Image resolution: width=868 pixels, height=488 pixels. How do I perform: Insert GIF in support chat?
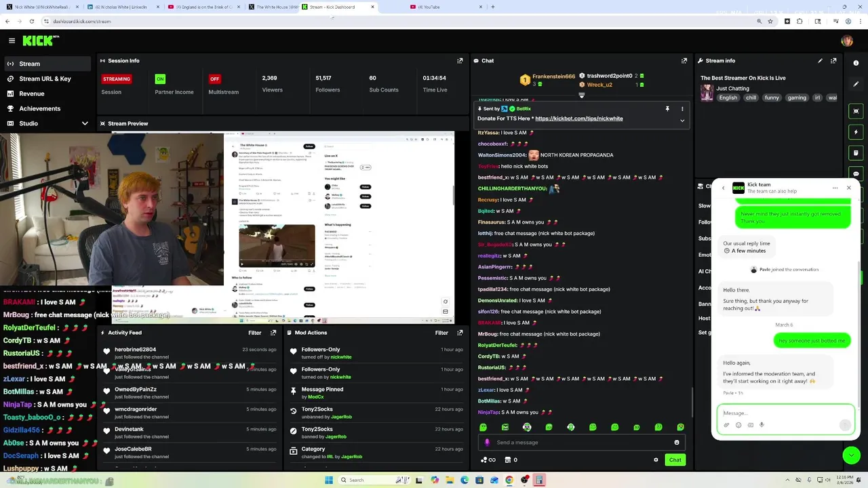pos(750,425)
